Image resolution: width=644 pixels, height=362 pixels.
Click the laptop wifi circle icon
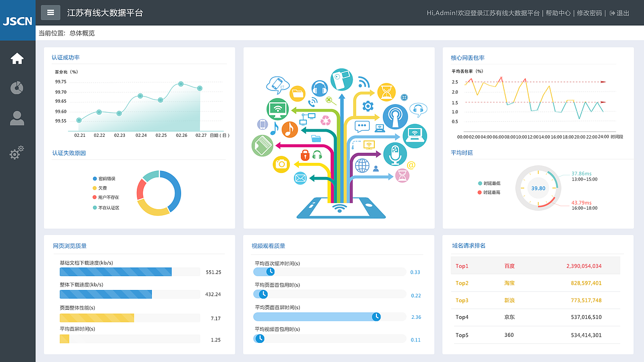(x=415, y=136)
